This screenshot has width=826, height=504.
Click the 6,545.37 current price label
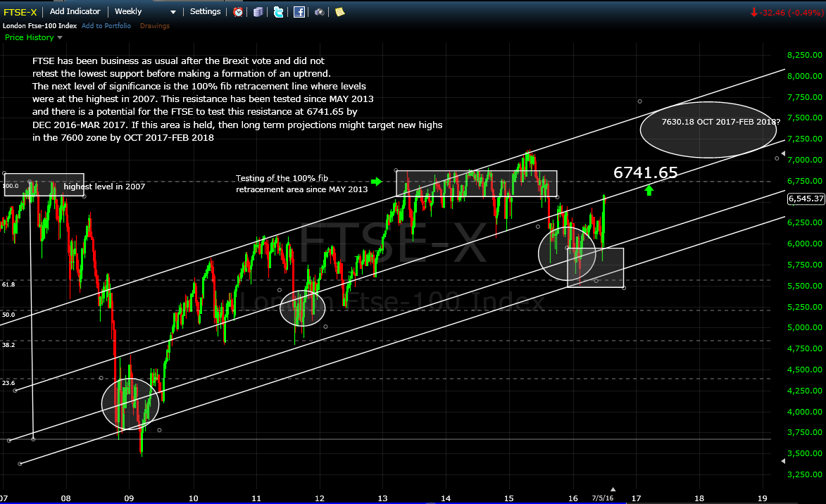click(x=806, y=199)
